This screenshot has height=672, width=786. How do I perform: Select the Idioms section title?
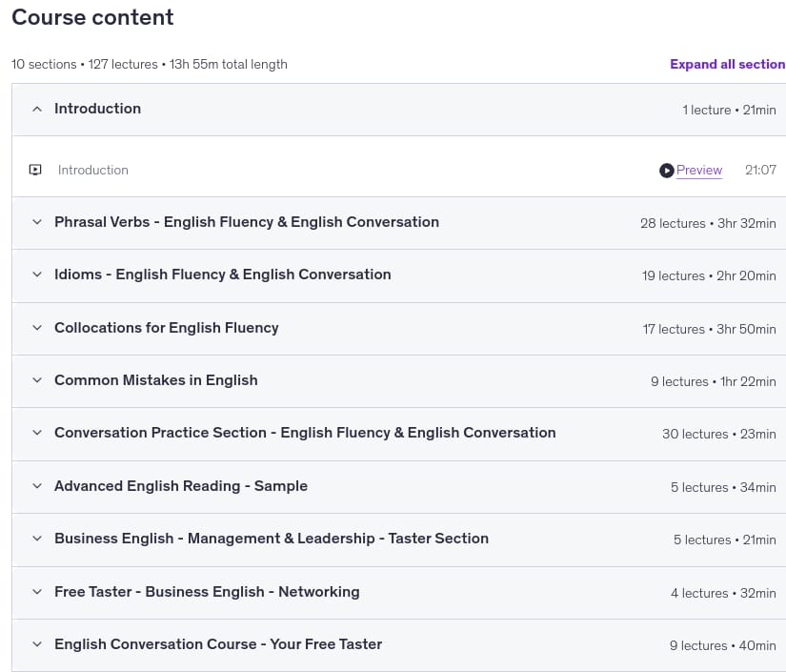click(x=223, y=275)
